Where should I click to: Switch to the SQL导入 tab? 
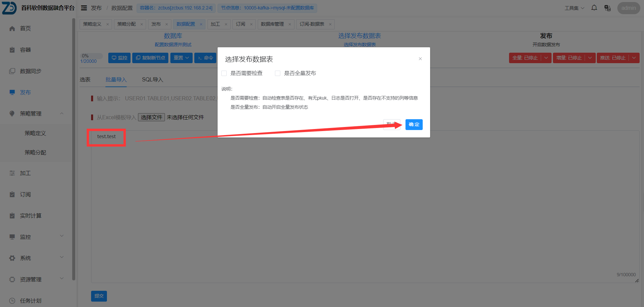pyautogui.click(x=152, y=79)
